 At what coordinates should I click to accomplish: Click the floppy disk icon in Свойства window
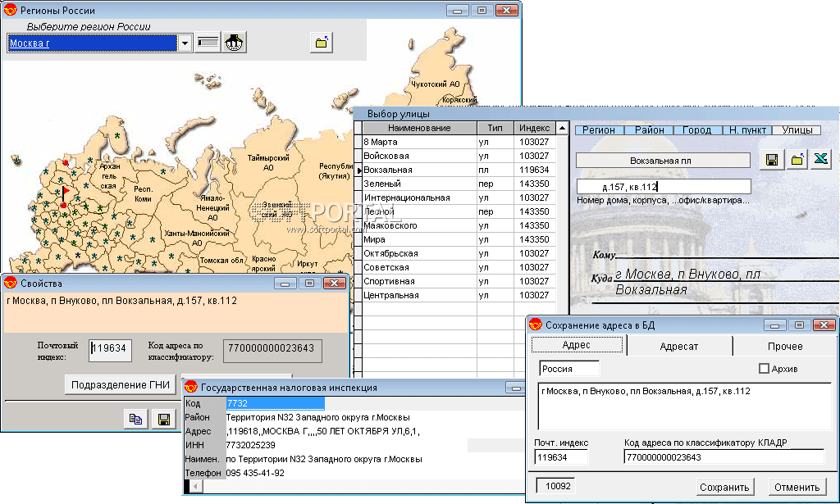(164, 419)
